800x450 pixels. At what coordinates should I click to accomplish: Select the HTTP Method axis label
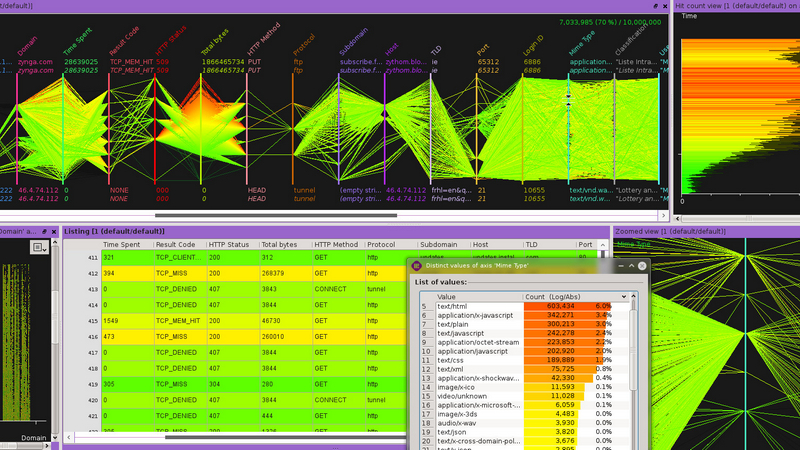tap(264, 39)
